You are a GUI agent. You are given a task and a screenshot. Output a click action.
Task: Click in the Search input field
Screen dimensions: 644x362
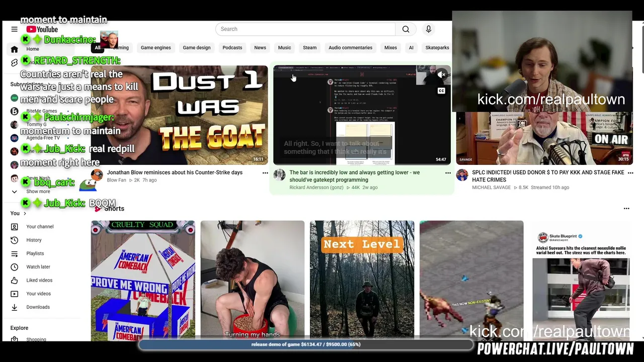(305, 29)
